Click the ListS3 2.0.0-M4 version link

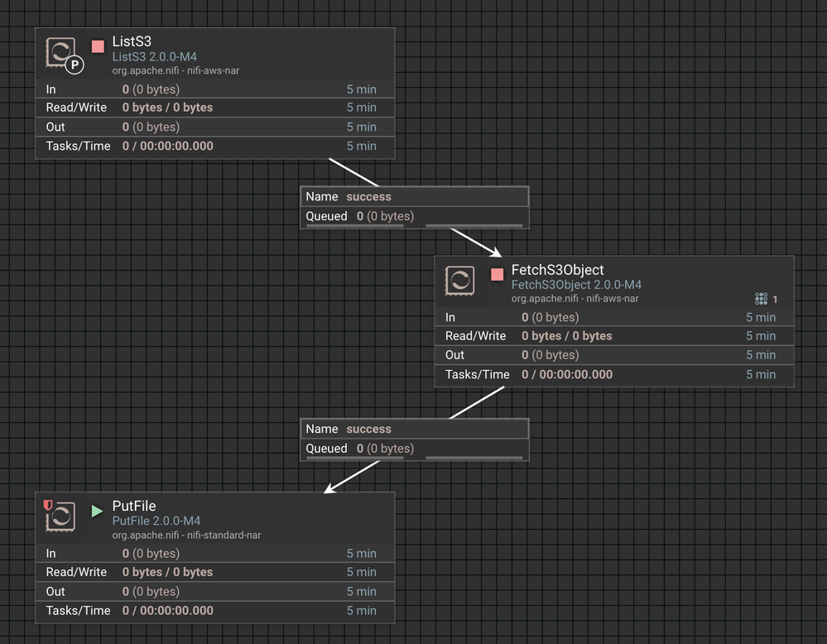point(155,56)
